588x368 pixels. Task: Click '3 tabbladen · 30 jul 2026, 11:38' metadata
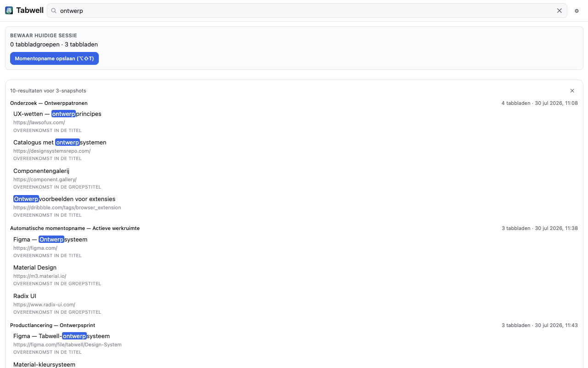[540, 228]
